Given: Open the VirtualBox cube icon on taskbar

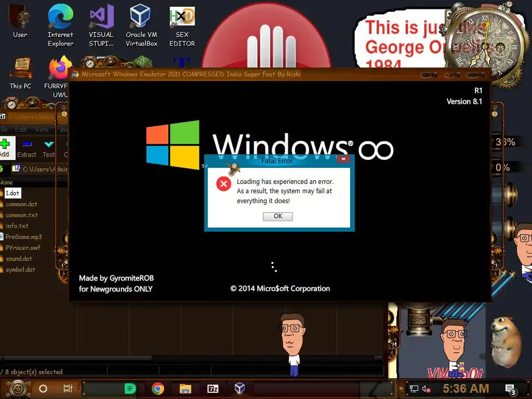Looking at the screenshot, I should pyautogui.click(x=240, y=389).
